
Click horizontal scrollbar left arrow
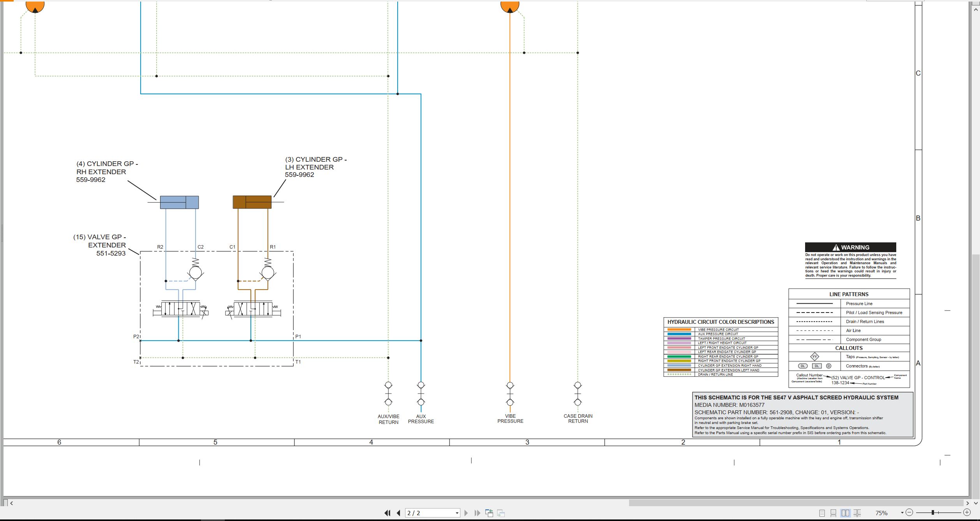(x=12, y=503)
